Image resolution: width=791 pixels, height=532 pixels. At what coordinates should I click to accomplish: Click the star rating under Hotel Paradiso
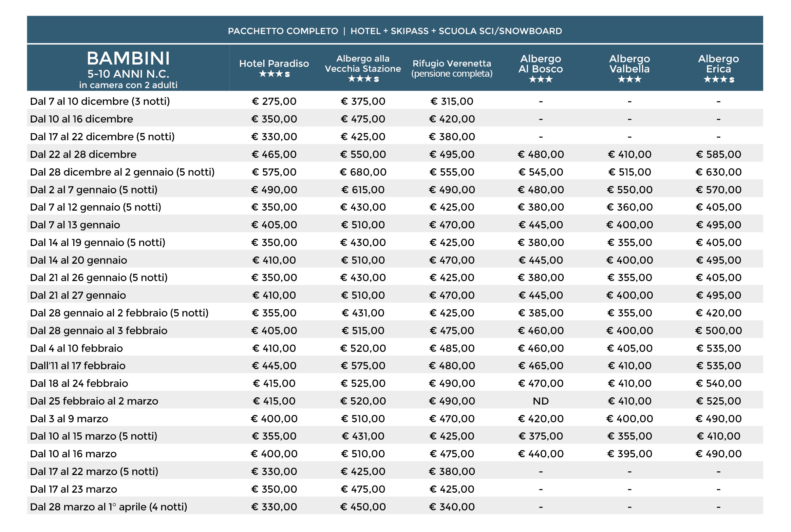[x=274, y=74]
